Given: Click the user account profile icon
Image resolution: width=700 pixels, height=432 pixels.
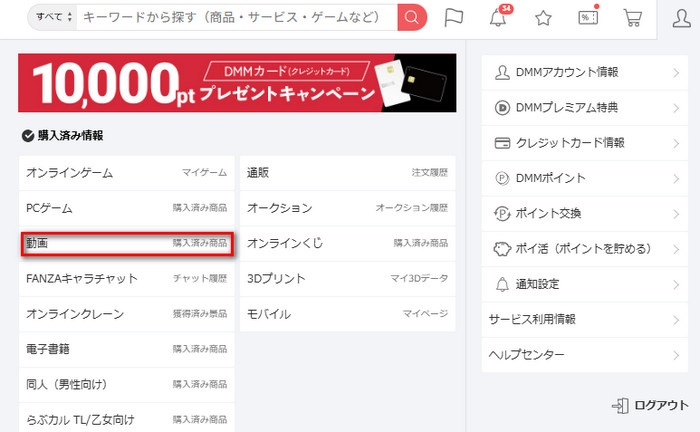Looking at the screenshot, I should click(x=682, y=18).
